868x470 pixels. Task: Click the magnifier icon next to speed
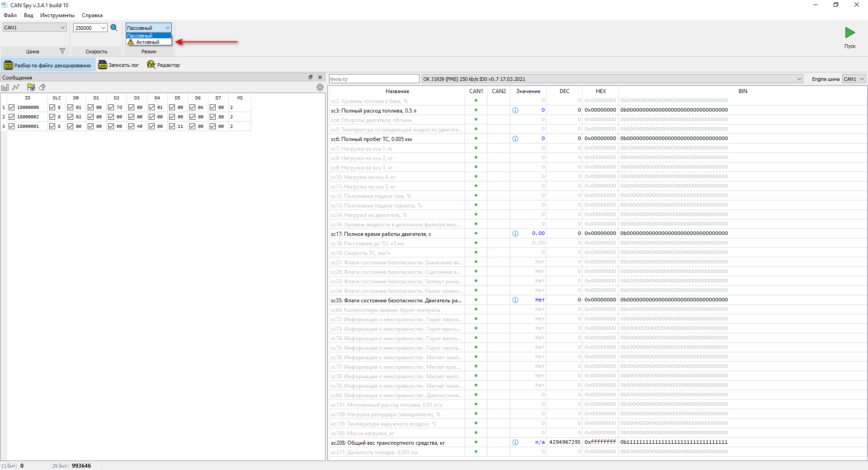114,28
